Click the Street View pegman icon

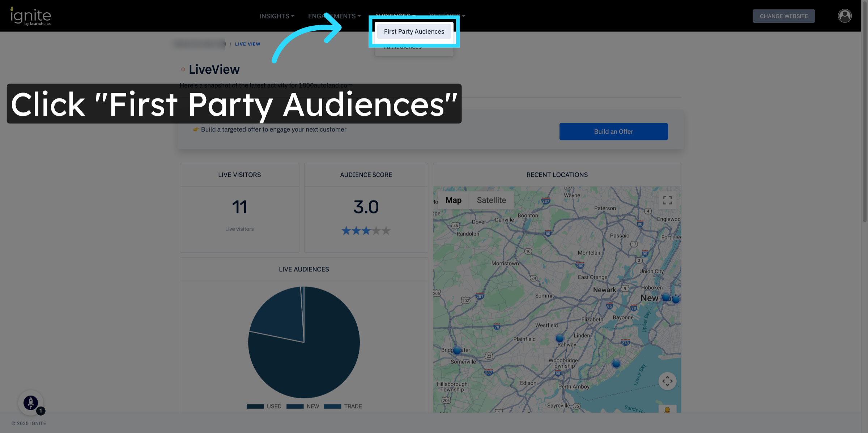pos(667,410)
